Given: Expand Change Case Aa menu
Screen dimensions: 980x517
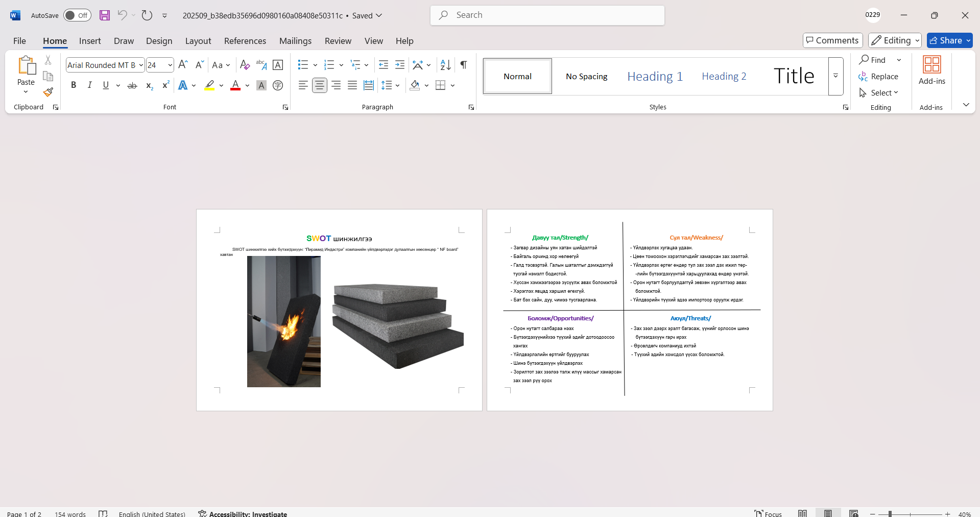Looking at the screenshot, I should 221,65.
